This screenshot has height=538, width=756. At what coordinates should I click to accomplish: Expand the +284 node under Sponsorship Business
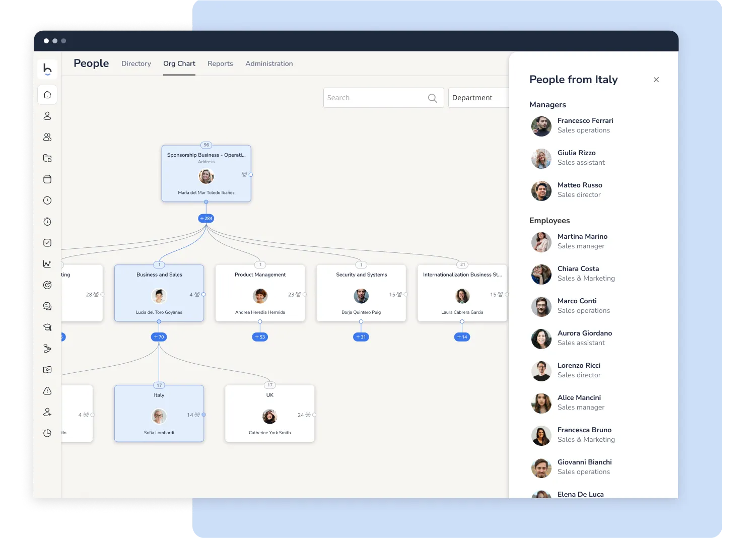coord(206,219)
